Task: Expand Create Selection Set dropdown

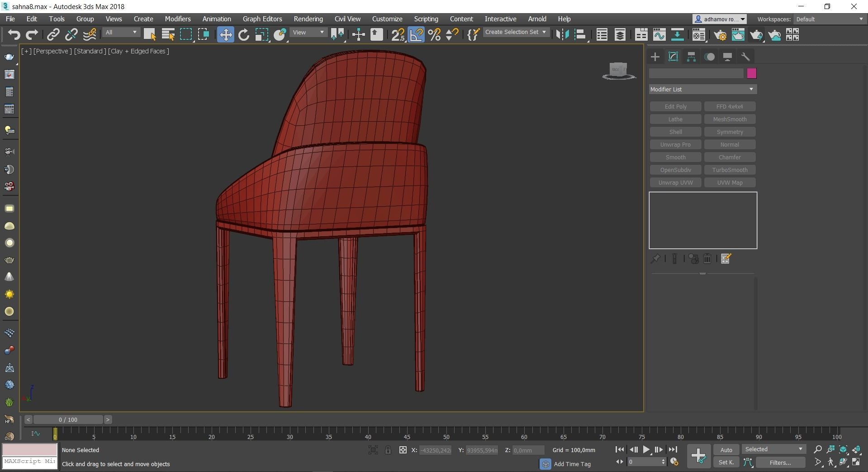Action: click(516, 32)
